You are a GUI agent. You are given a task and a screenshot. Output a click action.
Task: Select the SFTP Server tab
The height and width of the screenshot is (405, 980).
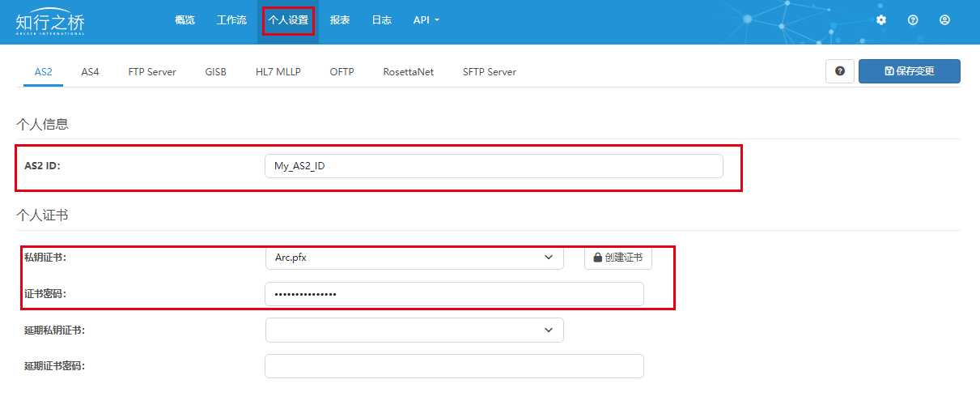(x=489, y=72)
